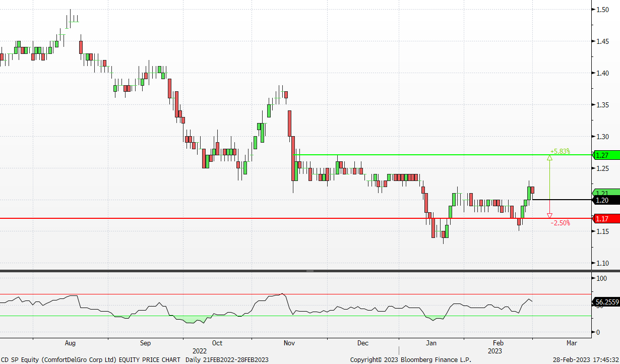Image resolution: width=620 pixels, height=364 pixels.
Task: Click the ComfortDelGro chart title in footer
Action: click(135, 359)
